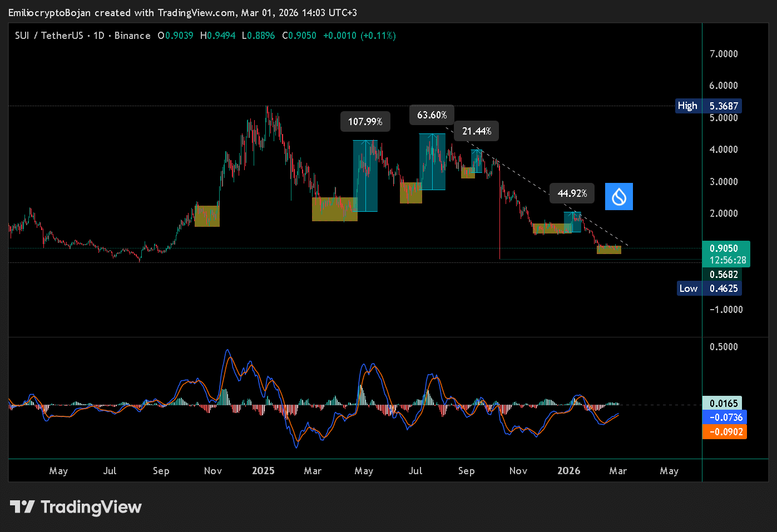Click the SUI droplet logo on the chart
Viewport: 777px width, 532px height.
[618, 196]
